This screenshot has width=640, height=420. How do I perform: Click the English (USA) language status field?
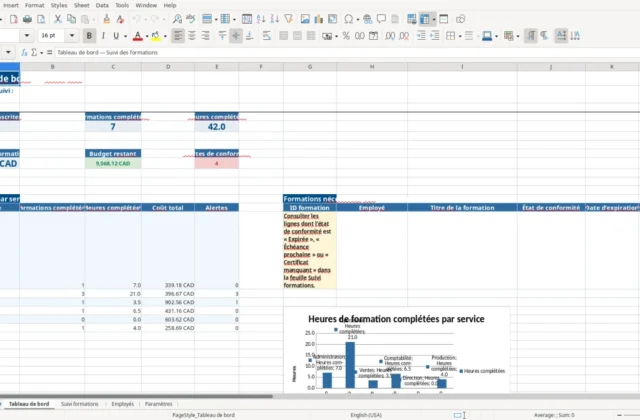366,415
